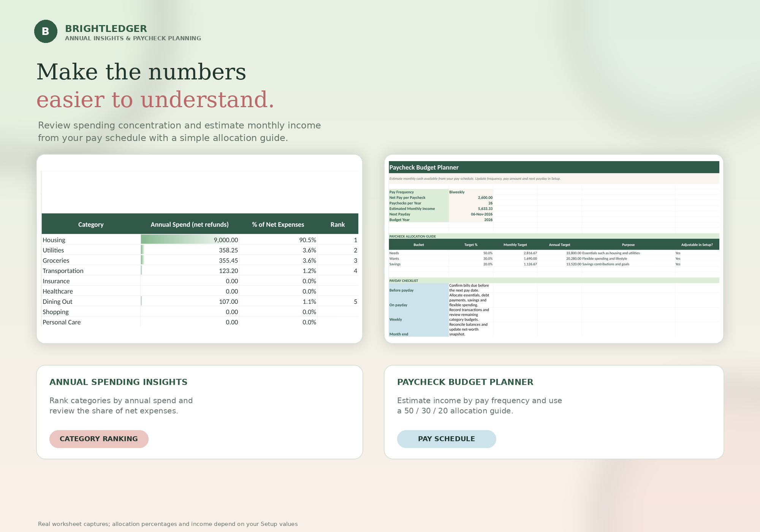Click the 355.45 annual spend value
The height and width of the screenshot is (532, 760).
(228, 260)
